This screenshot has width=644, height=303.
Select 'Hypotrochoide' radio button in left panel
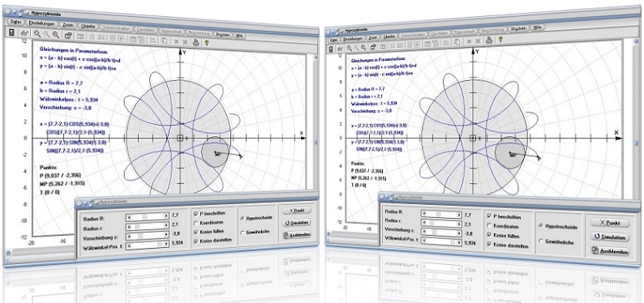point(243,218)
